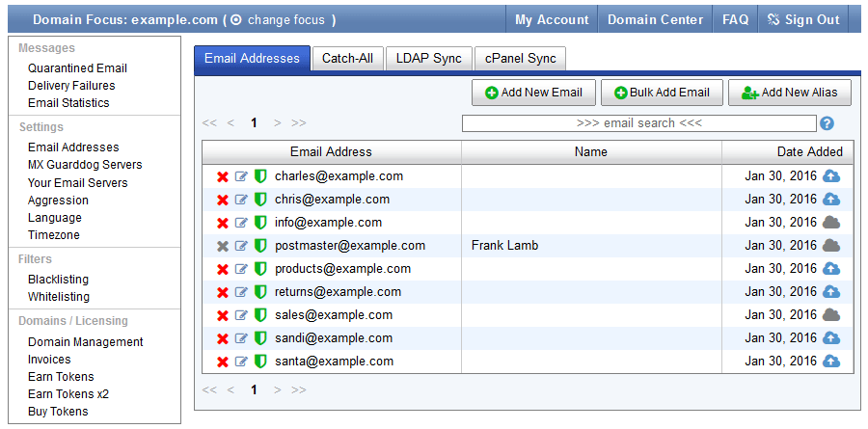Click the grey X icon for postmaster@example.com

click(223, 246)
